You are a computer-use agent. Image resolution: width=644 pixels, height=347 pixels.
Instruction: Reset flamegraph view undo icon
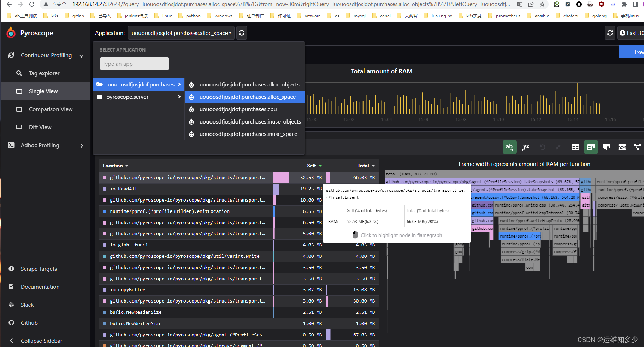[x=543, y=147]
